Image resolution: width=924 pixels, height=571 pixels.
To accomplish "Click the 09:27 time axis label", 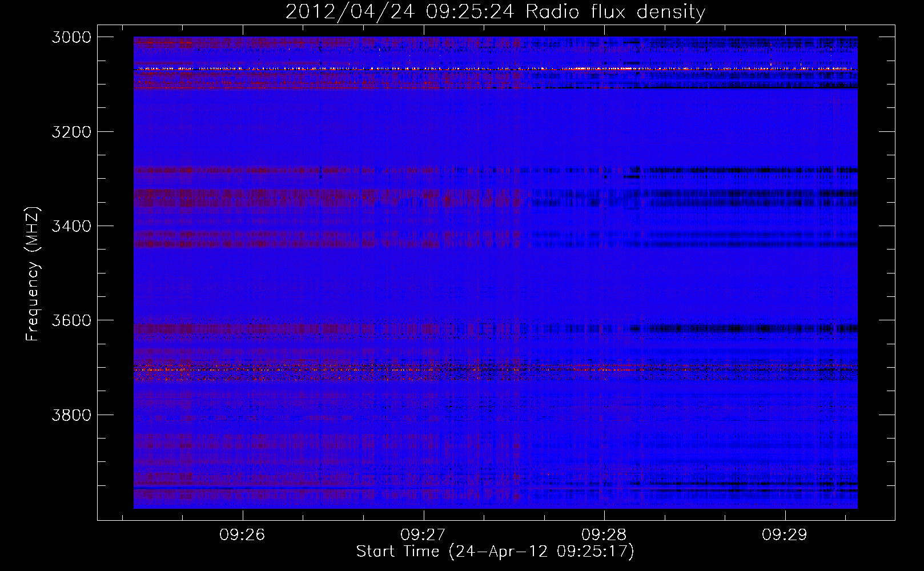I will tap(423, 534).
